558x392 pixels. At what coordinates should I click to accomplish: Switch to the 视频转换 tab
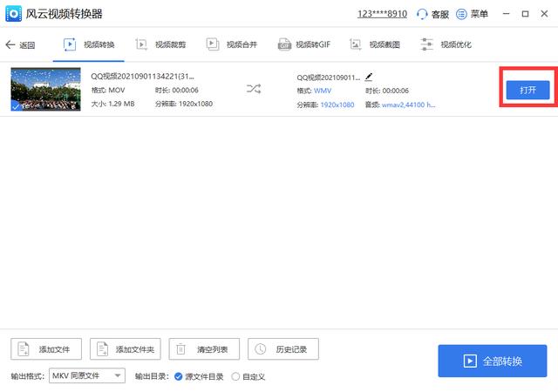pos(89,44)
